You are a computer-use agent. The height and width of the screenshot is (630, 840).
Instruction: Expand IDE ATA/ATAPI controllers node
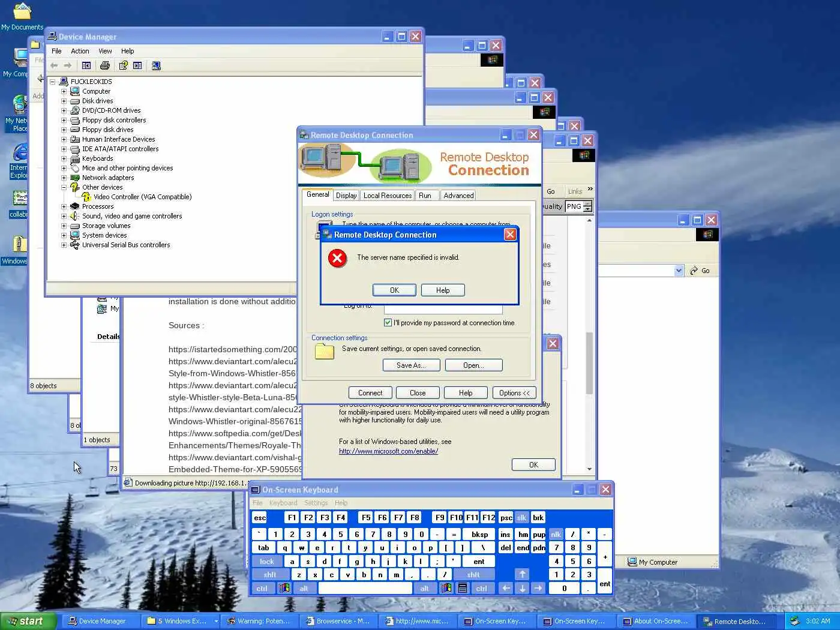(x=64, y=149)
